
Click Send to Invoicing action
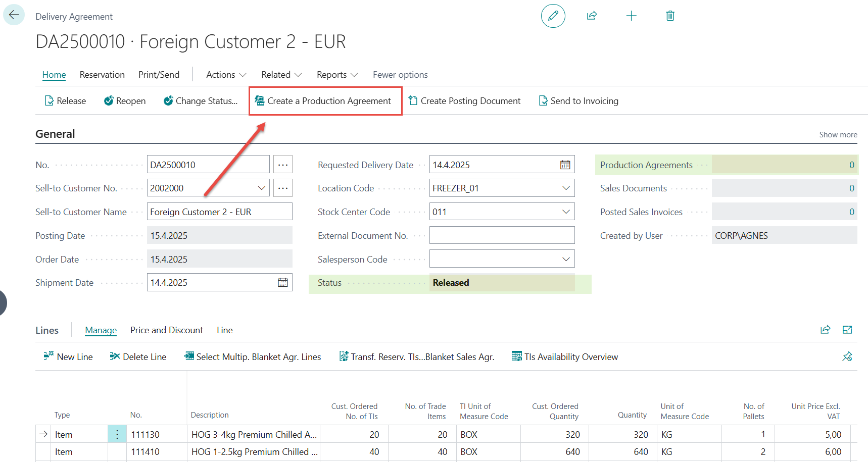pos(578,101)
